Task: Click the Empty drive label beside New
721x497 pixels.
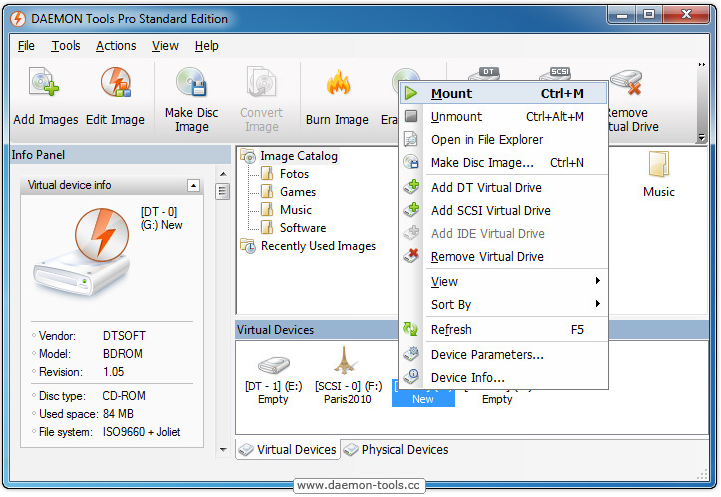Action: pyautogui.click(x=497, y=399)
